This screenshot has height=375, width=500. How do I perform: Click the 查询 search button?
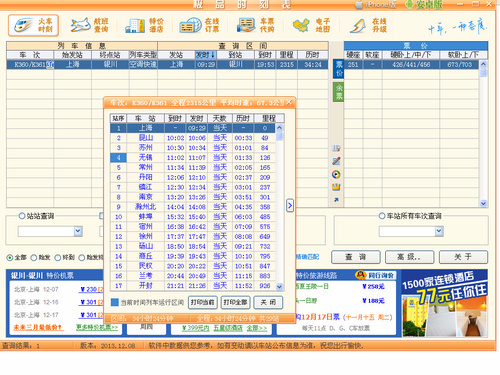(x=355, y=257)
